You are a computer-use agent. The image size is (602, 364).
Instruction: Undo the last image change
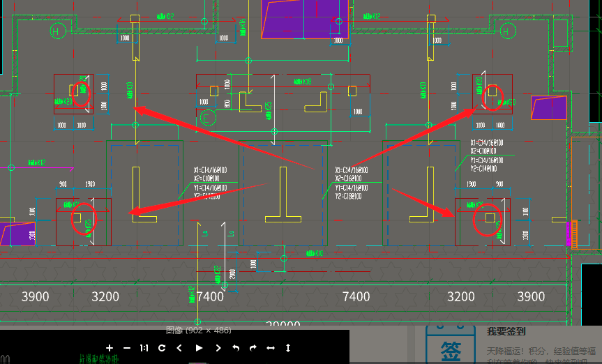(x=236, y=348)
